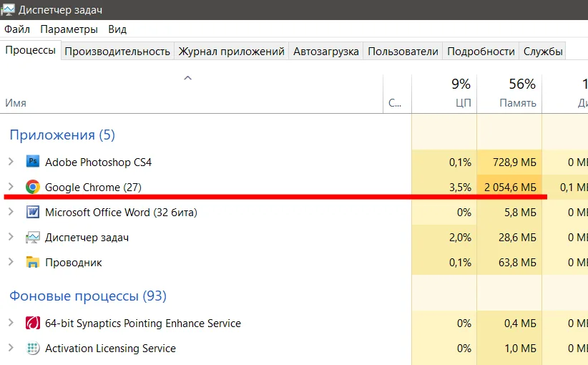Click the Adobe Photoshop CS4 icon

pos(33,161)
